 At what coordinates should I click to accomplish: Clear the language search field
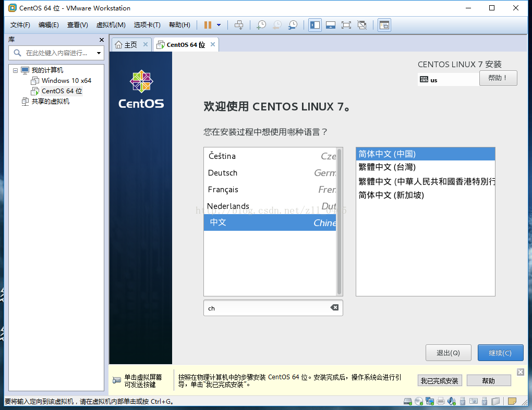click(x=334, y=307)
